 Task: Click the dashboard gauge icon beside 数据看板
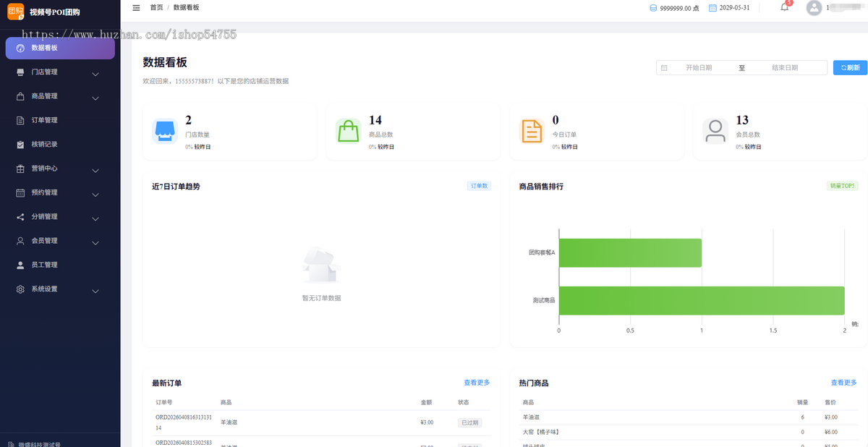pos(20,48)
